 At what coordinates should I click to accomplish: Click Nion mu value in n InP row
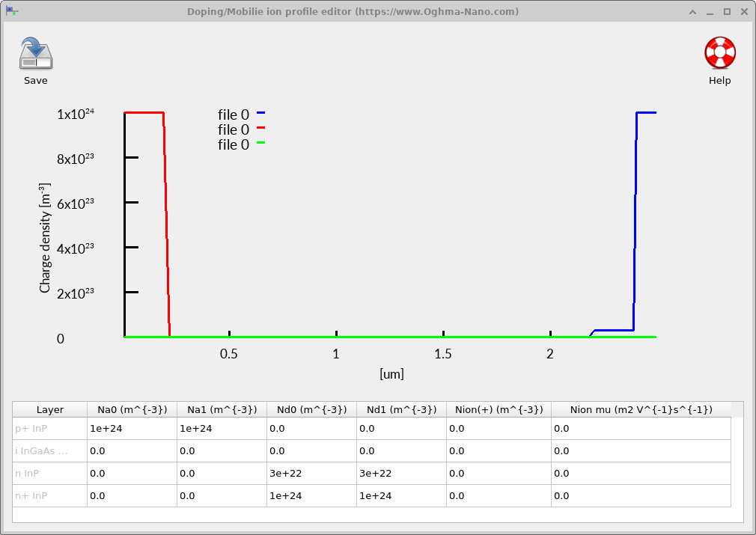click(x=641, y=474)
